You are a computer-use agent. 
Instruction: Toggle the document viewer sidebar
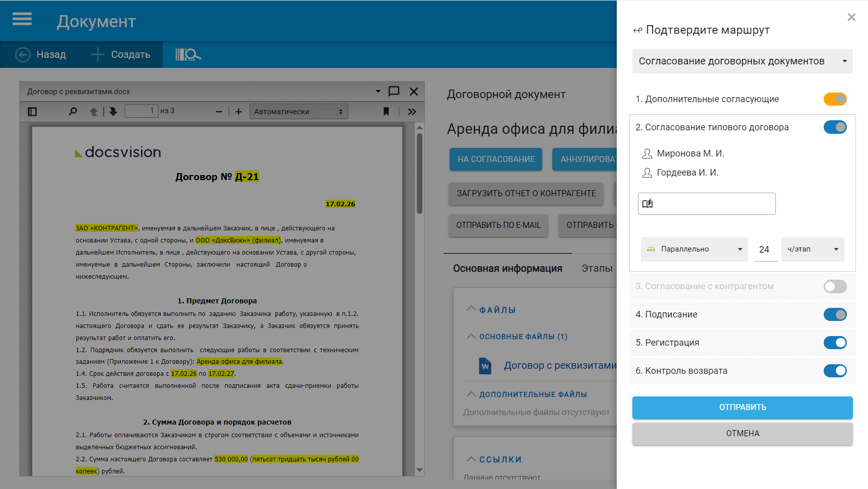point(32,112)
